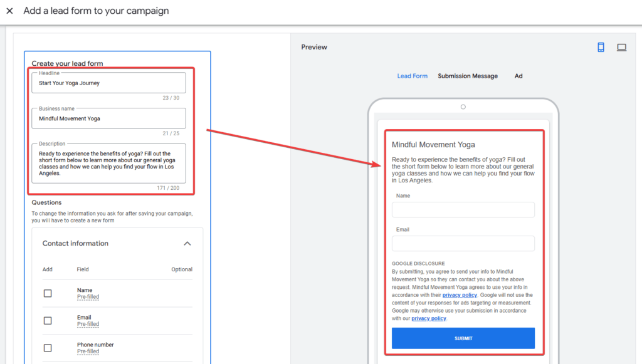Check the Name field checkbox

coord(48,293)
